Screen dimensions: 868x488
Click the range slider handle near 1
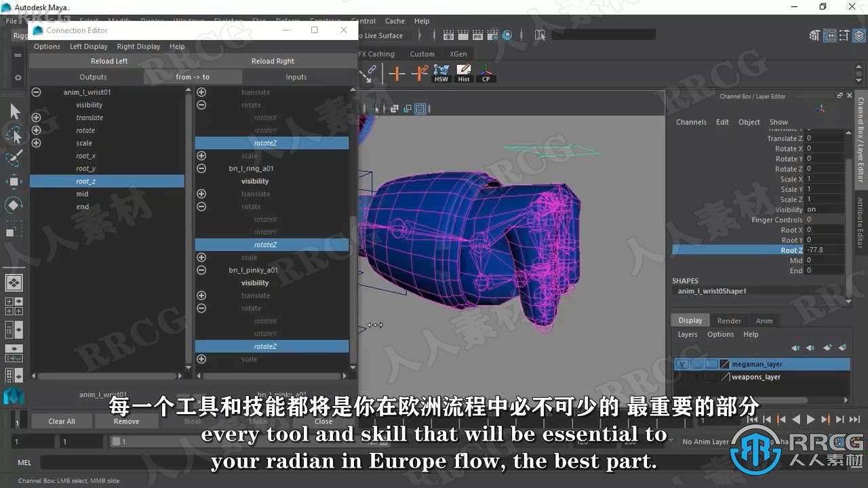pyautogui.click(x=116, y=441)
